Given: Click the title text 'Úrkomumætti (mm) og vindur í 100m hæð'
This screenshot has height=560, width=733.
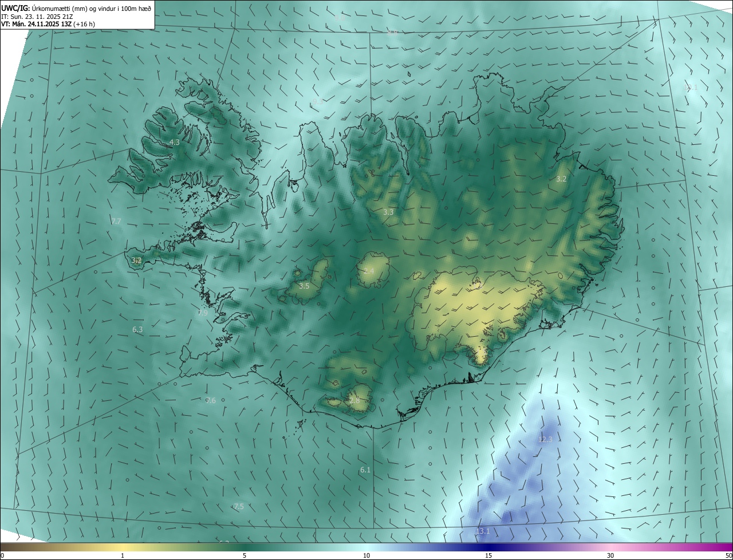Looking at the screenshot, I should [90, 8].
